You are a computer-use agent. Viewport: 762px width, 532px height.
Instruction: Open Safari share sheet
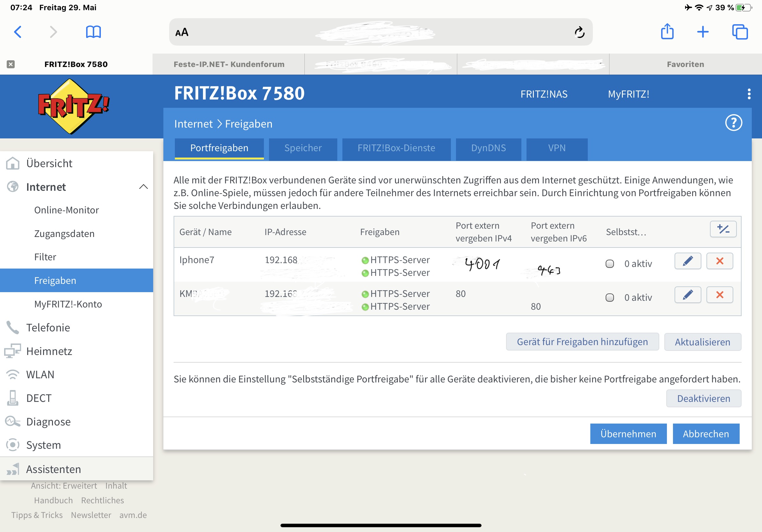[x=667, y=32]
